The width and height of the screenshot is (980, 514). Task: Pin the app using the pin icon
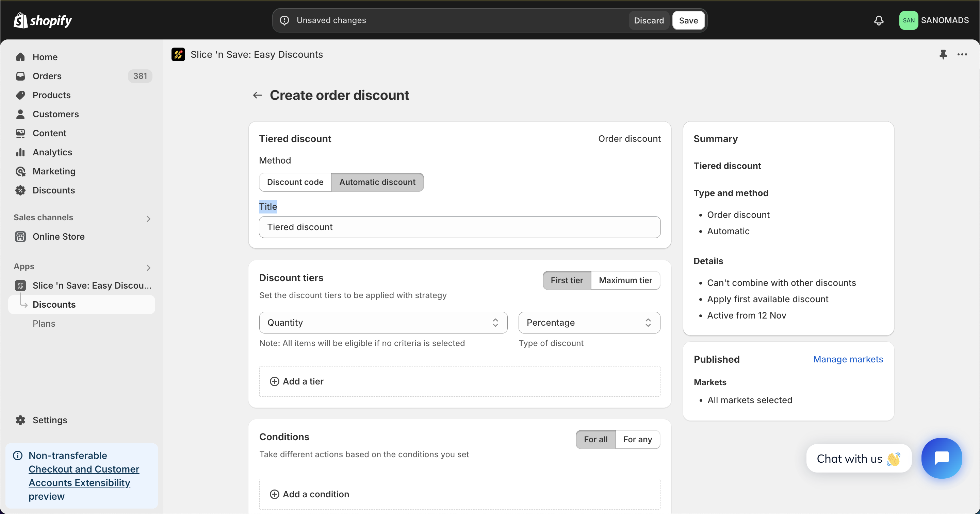[x=943, y=54]
